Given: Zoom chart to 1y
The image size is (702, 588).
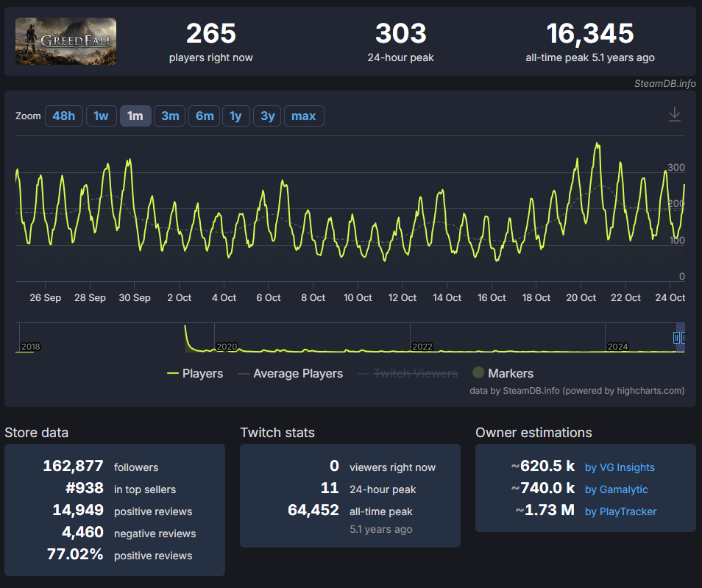Looking at the screenshot, I should tap(236, 116).
